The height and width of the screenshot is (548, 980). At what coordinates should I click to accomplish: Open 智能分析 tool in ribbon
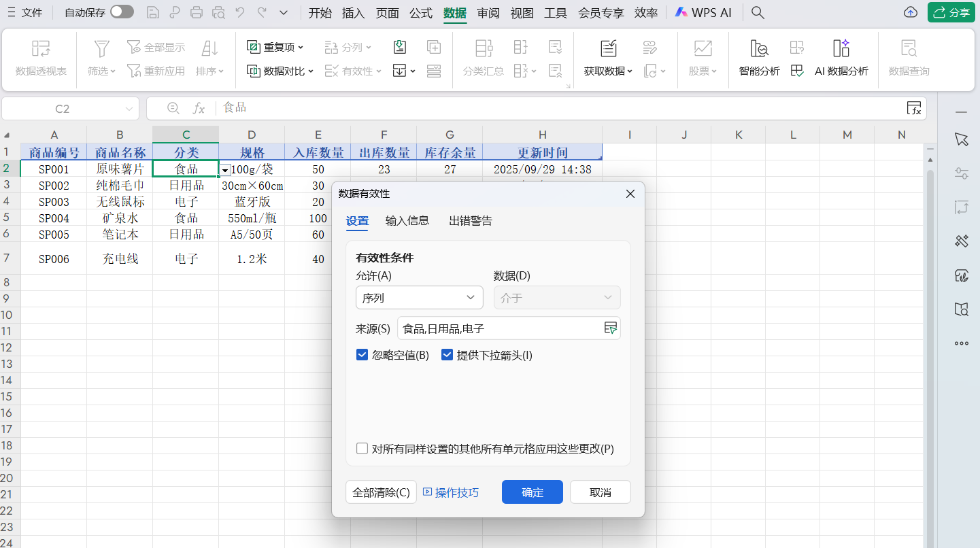pyautogui.click(x=759, y=48)
